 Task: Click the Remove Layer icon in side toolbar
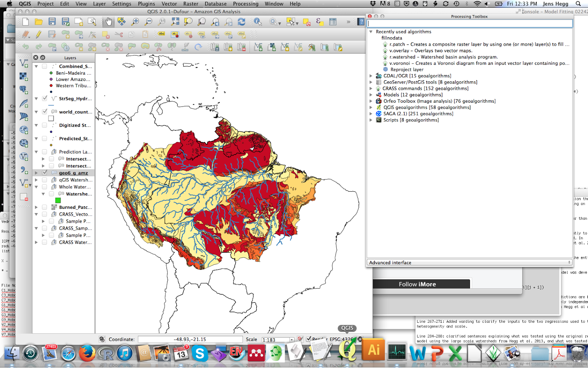click(x=24, y=197)
